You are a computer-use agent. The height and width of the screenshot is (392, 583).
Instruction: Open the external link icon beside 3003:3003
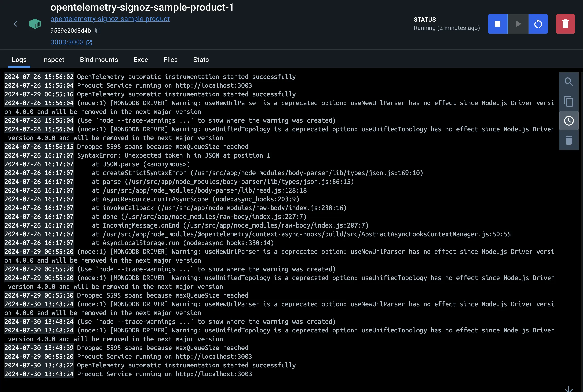89,43
